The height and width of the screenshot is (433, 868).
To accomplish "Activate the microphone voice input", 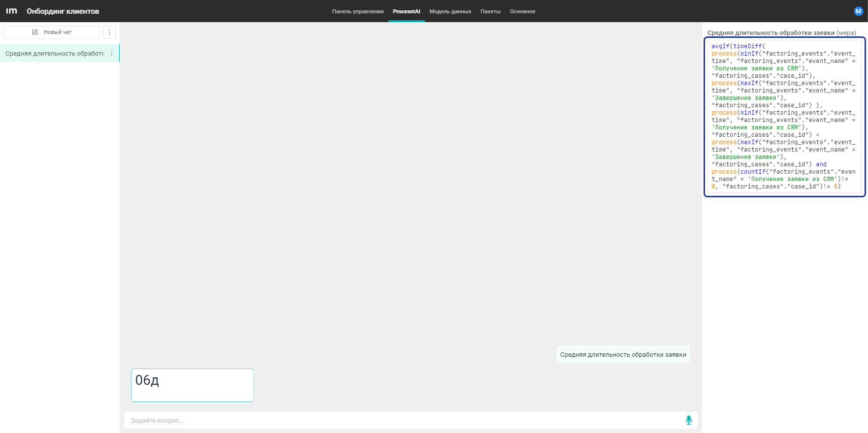I will [688, 420].
